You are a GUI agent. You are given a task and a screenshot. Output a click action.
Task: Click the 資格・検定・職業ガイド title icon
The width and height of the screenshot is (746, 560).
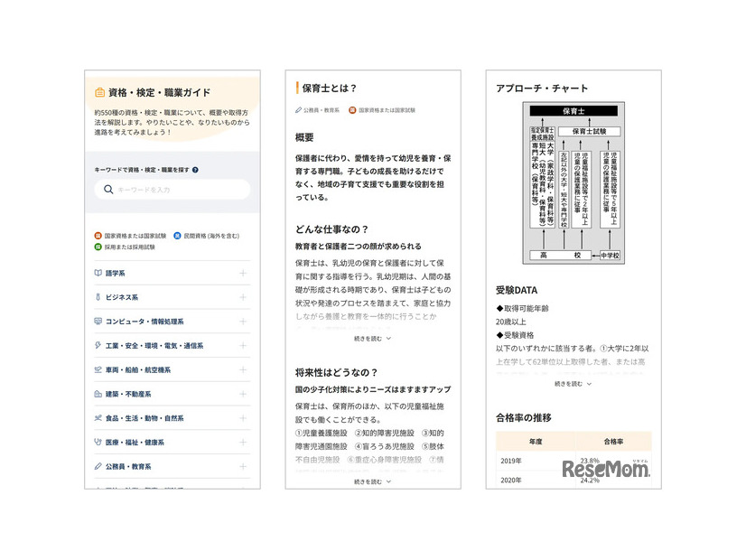99,92
